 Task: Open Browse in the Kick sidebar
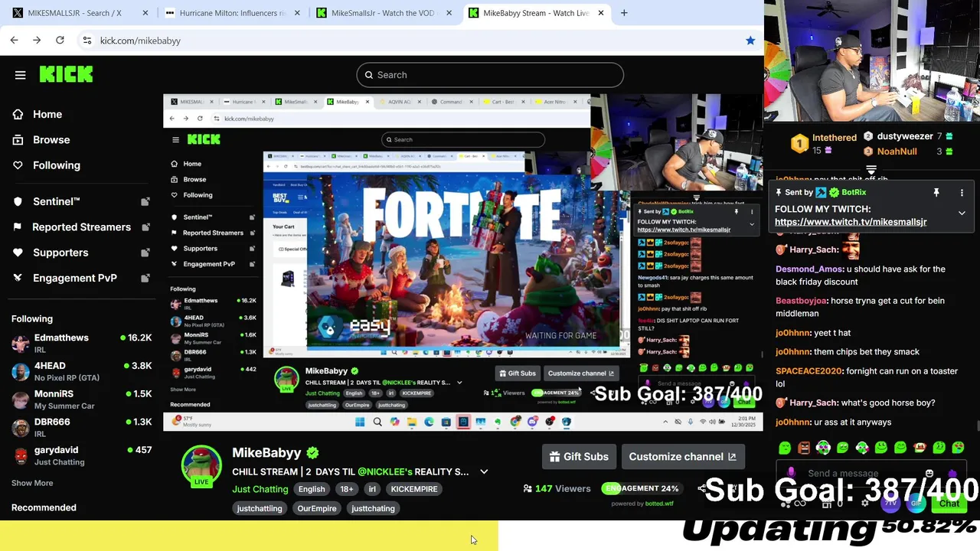51,139
